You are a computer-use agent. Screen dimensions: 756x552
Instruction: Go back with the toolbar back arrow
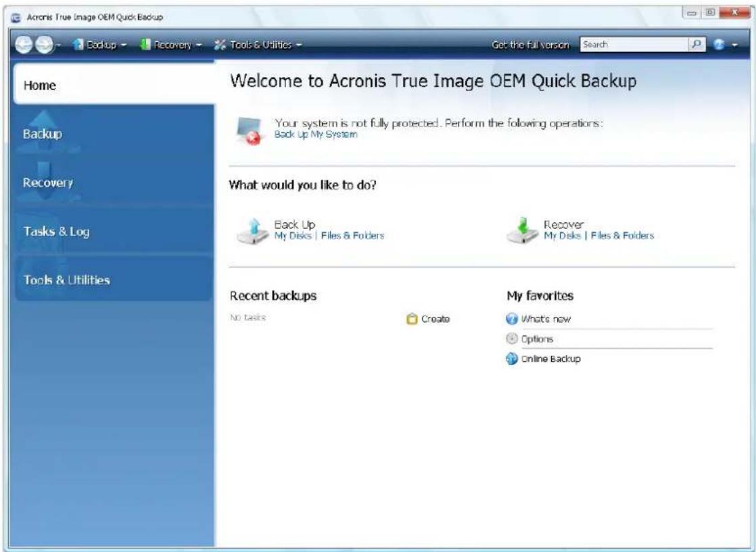point(24,45)
